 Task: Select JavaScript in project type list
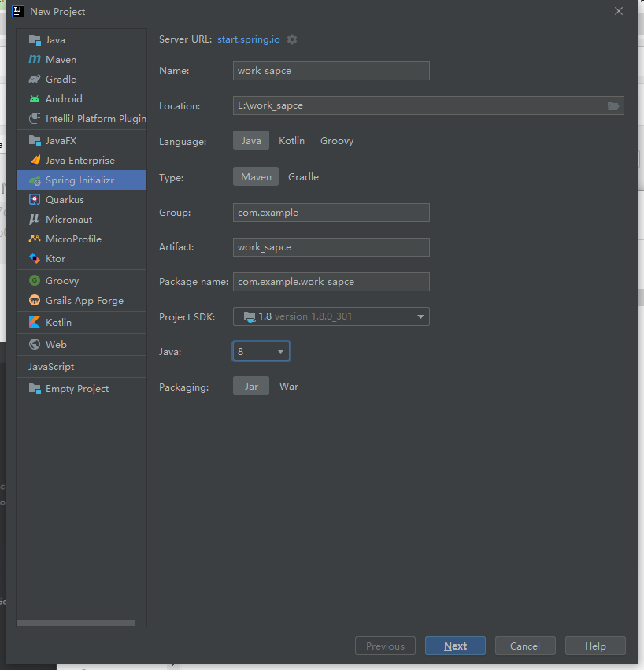pos(51,367)
